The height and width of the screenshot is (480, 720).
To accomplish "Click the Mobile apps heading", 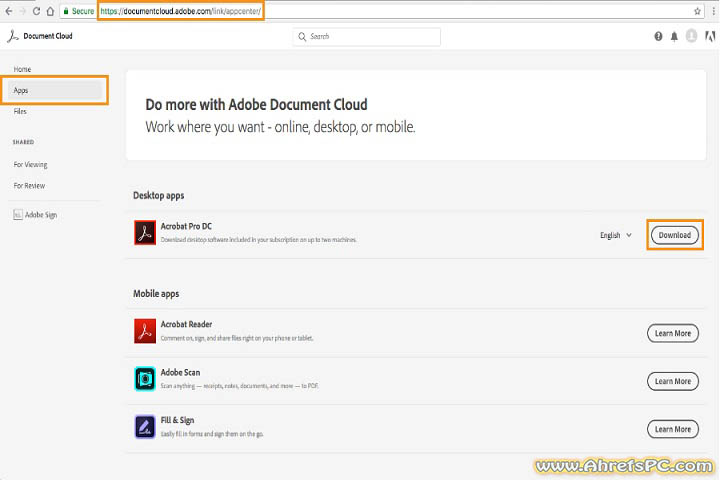I will (x=156, y=294).
